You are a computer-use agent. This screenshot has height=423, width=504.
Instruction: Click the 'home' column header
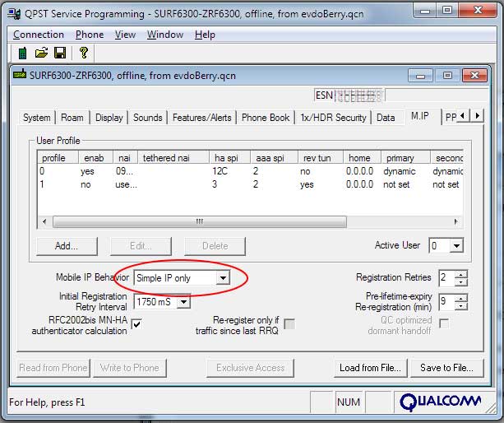pyautogui.click(x=363, y=158)
